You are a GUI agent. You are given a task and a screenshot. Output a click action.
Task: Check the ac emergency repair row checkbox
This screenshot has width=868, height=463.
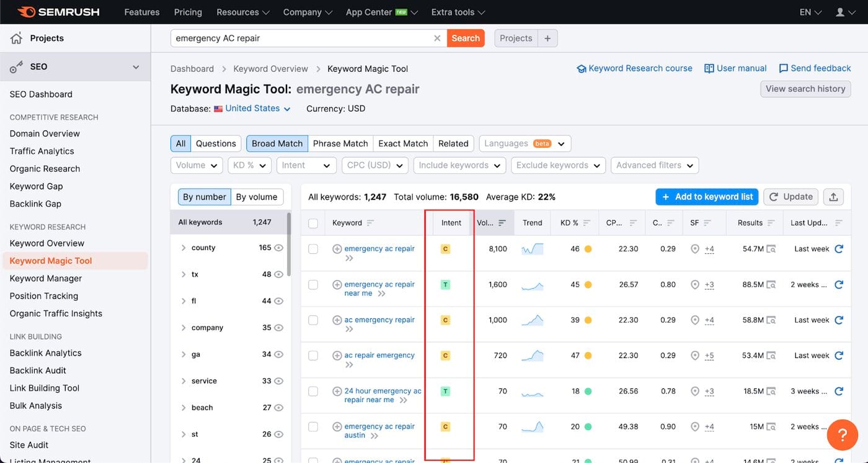tap(313, 320)
